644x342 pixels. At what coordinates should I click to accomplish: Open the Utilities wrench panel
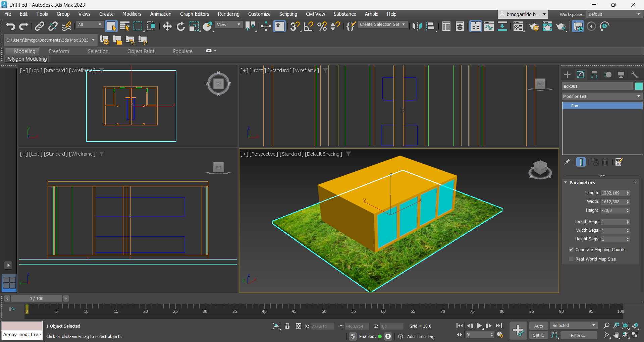click(634, 74)
